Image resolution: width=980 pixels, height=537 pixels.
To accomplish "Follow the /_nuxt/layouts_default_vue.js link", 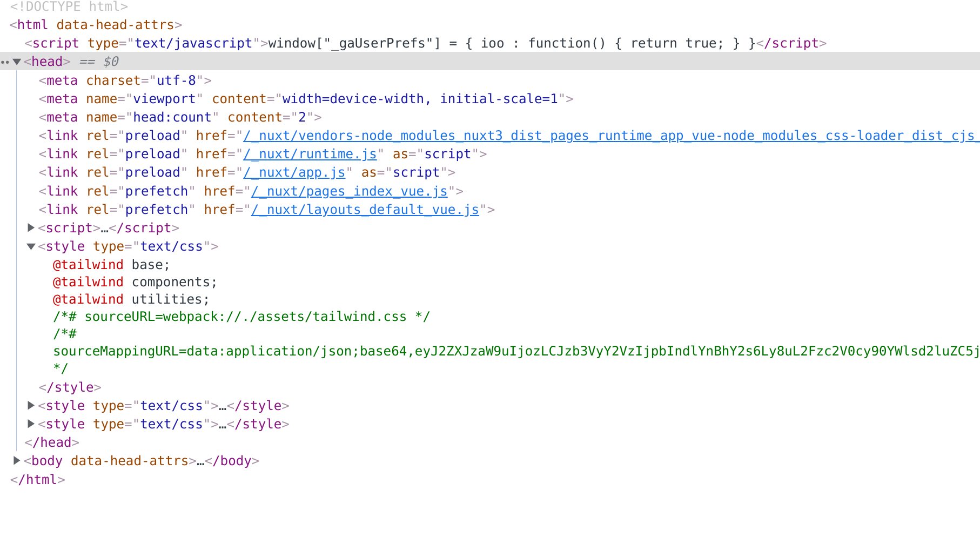I will coord(365,210).
